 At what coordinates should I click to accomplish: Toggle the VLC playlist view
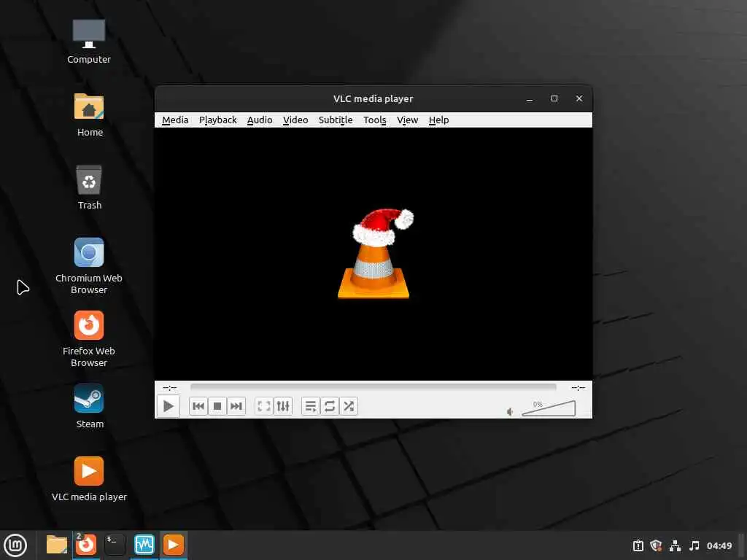pos(311,406)
